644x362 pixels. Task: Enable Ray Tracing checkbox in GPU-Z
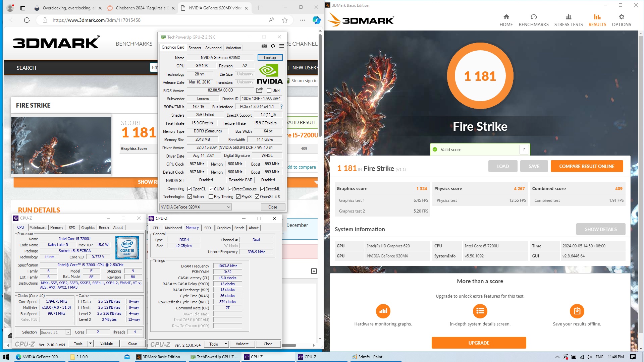coord(211,197)
